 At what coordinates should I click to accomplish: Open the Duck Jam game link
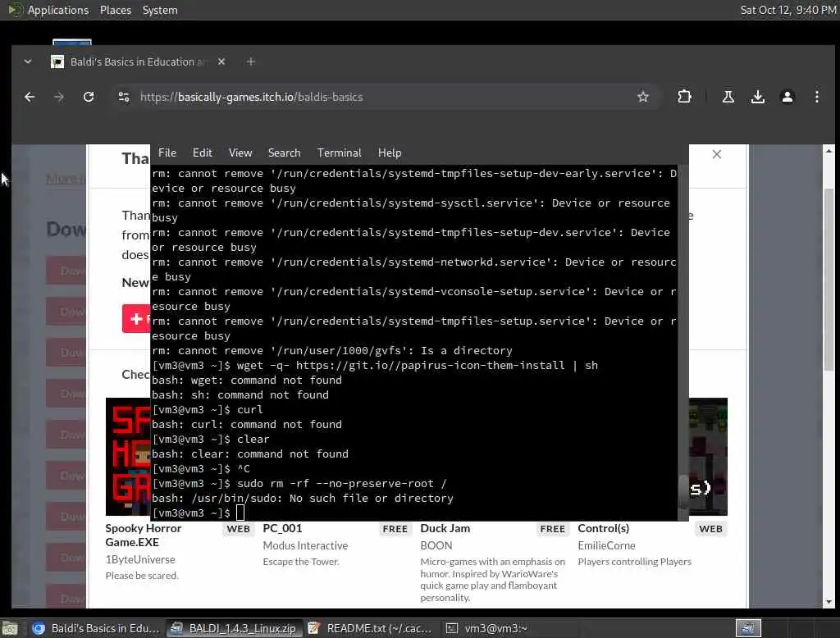(445, 528)
